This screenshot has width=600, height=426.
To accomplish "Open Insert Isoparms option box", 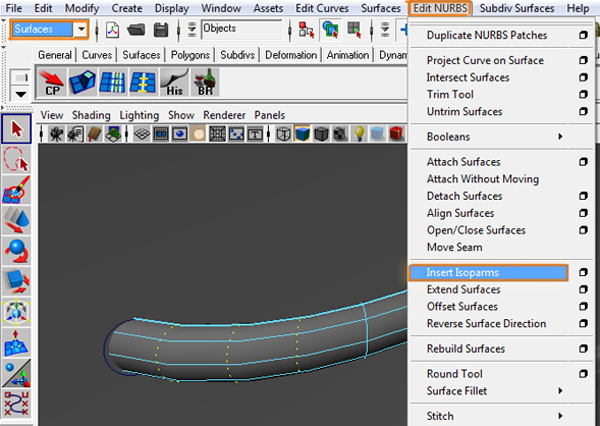I will [x=583, y=273].
